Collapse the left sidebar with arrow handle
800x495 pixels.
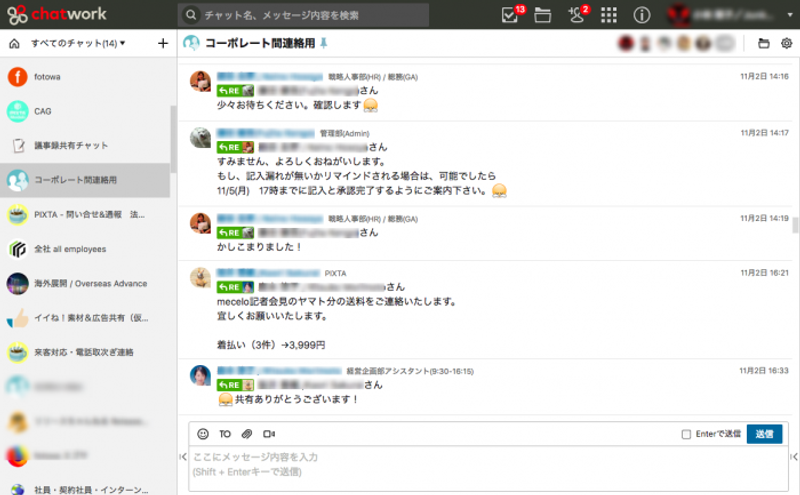coord(183,457)
